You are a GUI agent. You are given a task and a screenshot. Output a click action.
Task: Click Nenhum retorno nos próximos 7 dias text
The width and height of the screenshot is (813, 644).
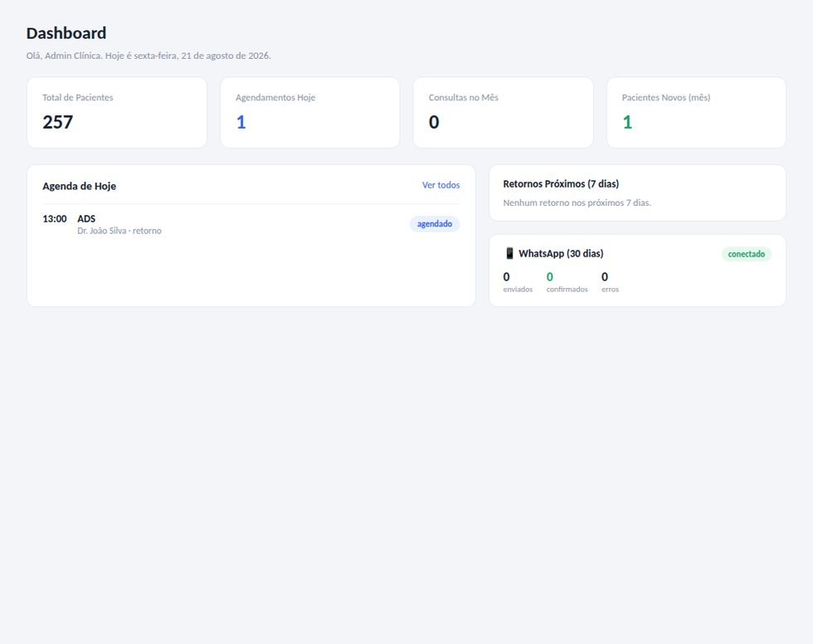[x=577, y=202]
